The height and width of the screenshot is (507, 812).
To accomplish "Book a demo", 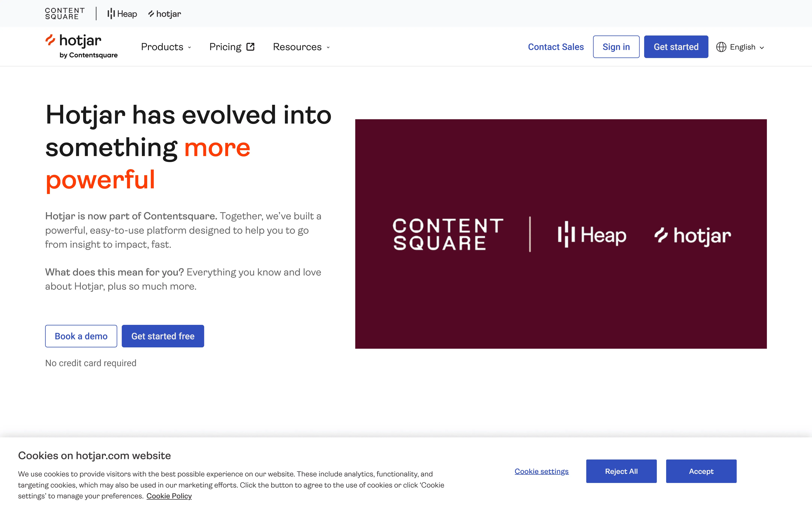I will [81, 336].
